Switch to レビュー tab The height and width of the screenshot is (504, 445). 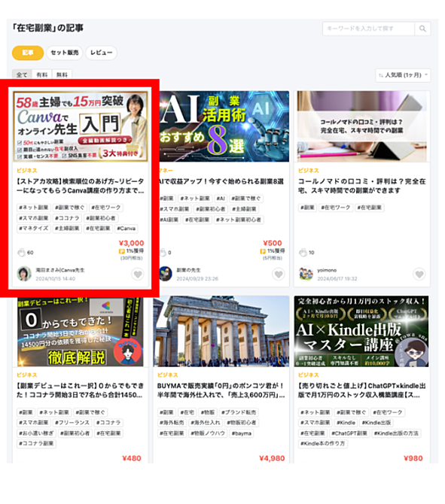101,53
